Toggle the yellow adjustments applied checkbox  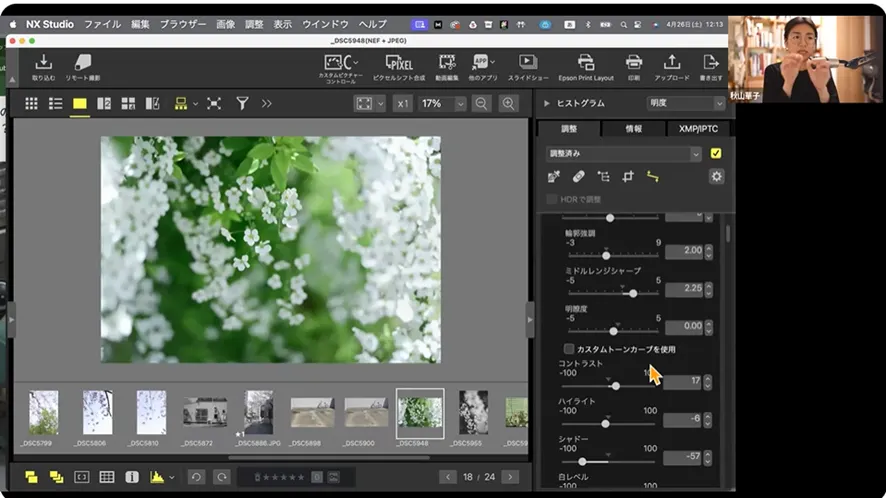click(x=716, y=153)
